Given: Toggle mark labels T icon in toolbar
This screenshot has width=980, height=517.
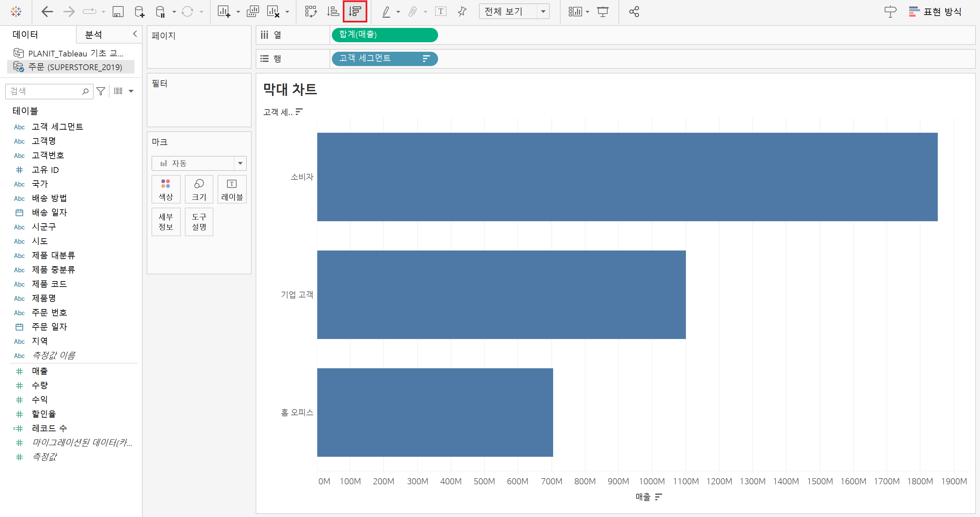Looking at the screenshot, I should pos(440,12).
